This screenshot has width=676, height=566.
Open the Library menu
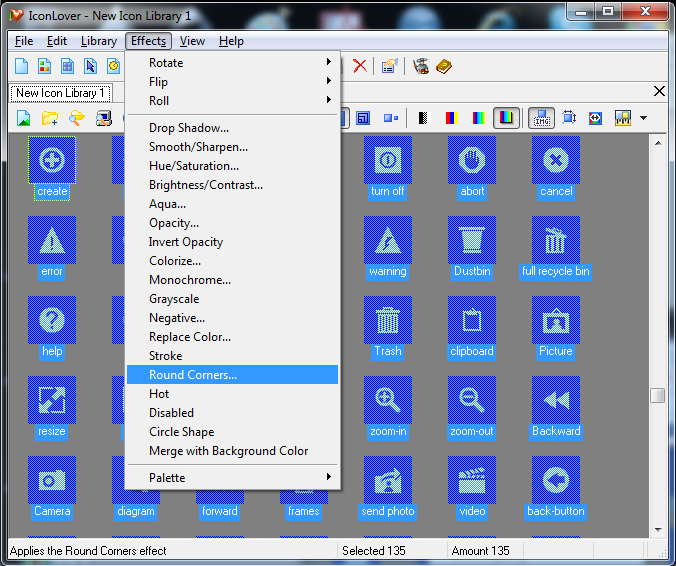pos(99,41)
